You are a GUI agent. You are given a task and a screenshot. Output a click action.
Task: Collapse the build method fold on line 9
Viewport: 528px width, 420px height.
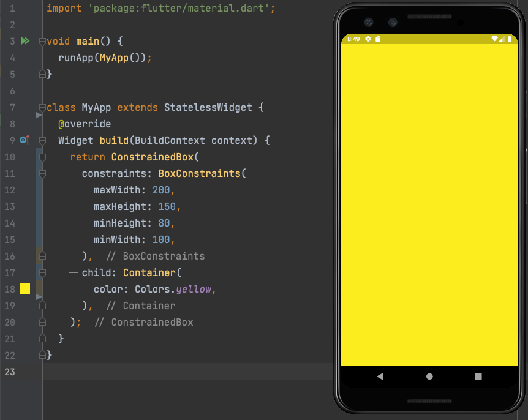point(42,141)
